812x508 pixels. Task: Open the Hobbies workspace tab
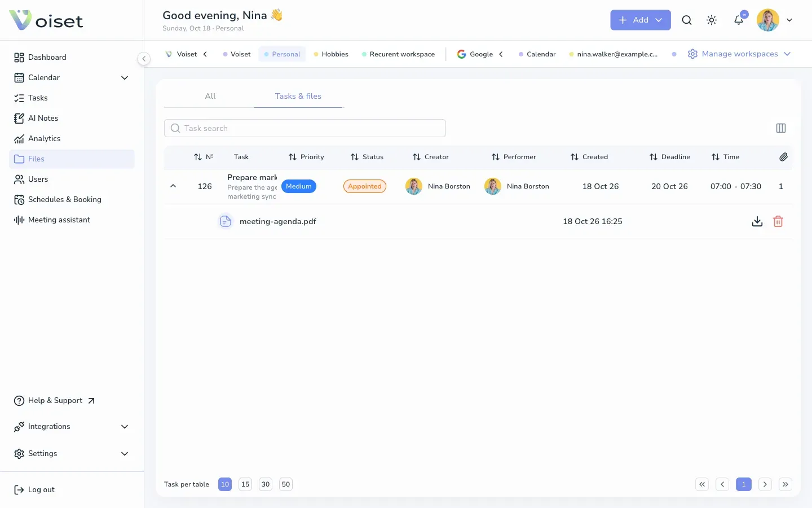tap(331, 54)
